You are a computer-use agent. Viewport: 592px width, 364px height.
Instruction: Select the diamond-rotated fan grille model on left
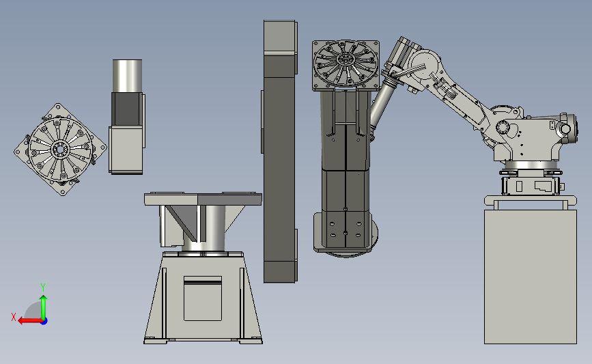pos(60,149)
